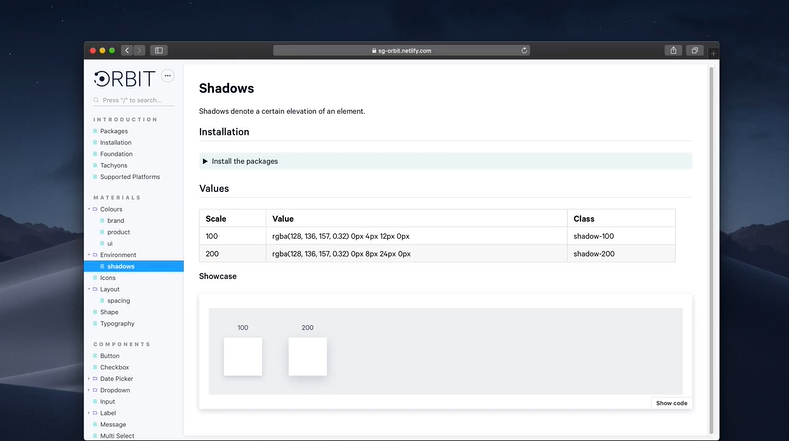Open the Supported Platforms page
The image size is (789, 441).
(130, 177)
